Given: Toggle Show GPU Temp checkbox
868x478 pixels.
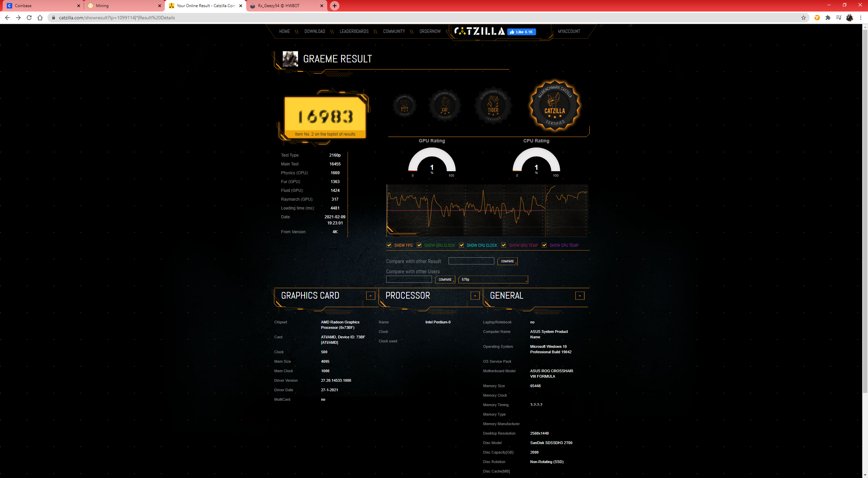Looking at the screenshot, I should (x=504, y=245).
